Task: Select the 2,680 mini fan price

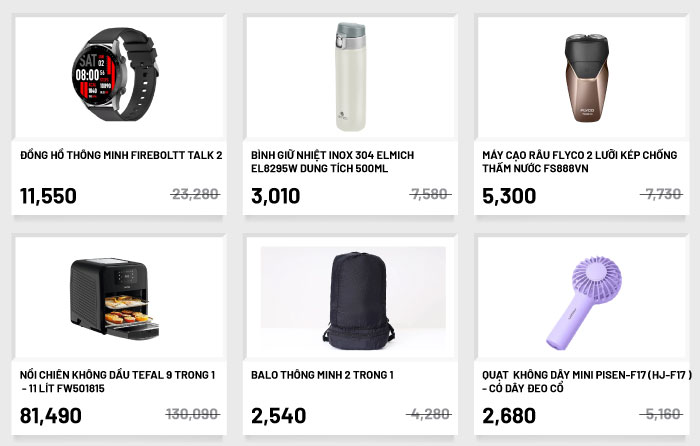Action: [509, 416]
